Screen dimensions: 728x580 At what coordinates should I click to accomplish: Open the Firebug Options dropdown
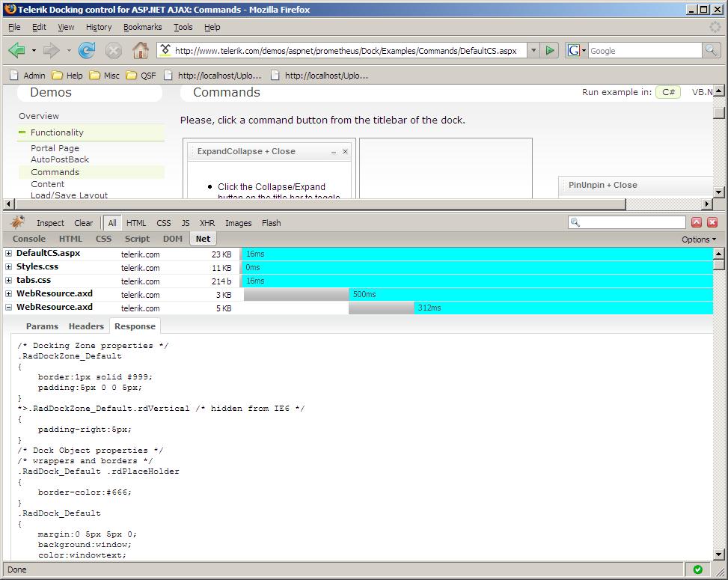tap(698, 239)
